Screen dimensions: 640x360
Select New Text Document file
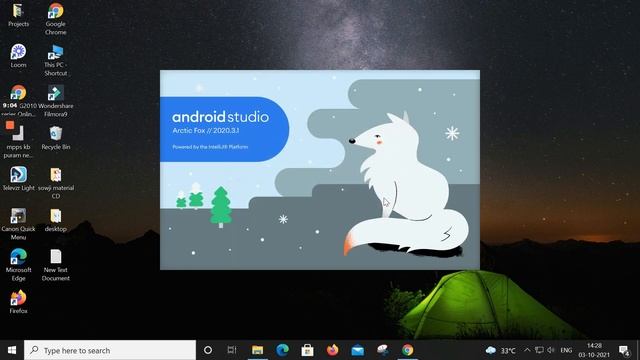[56, 264]
